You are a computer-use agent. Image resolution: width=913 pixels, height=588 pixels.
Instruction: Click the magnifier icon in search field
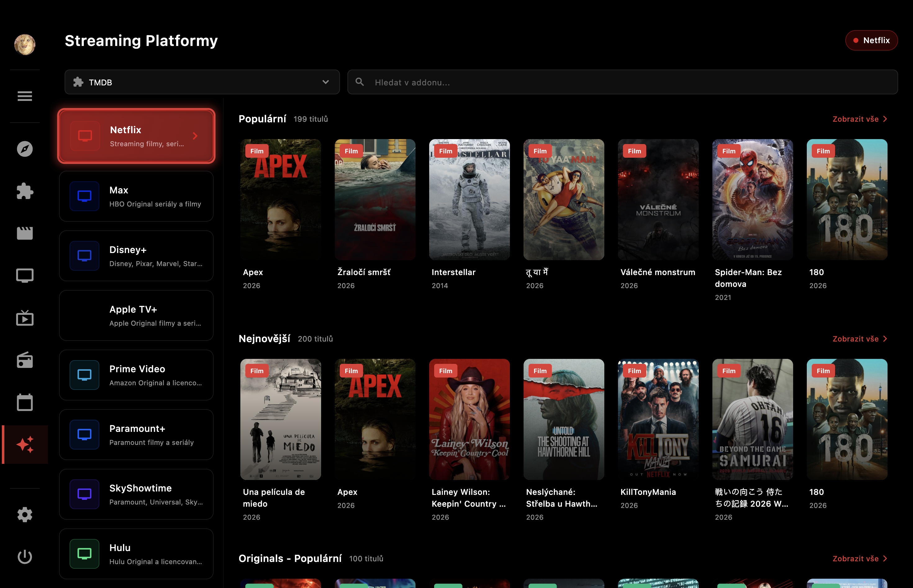pos(360,82)
